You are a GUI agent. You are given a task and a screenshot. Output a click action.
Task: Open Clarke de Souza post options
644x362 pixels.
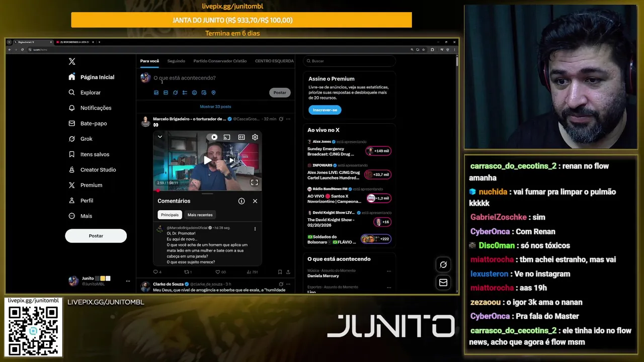288,284
